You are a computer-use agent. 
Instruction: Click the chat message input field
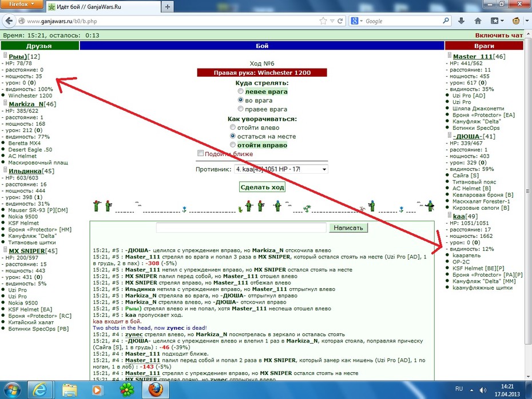[241, 228]
